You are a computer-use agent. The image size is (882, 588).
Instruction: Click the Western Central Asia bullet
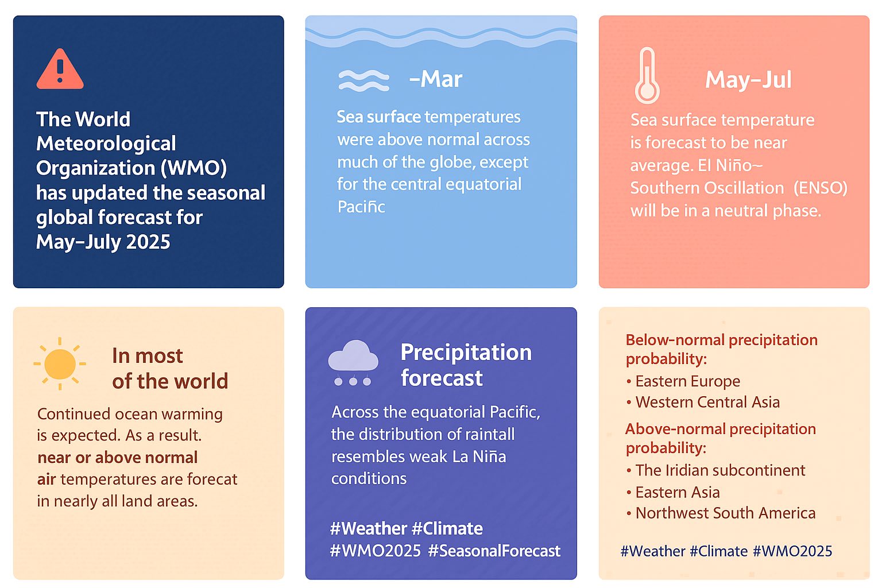(x=703, y=402)
